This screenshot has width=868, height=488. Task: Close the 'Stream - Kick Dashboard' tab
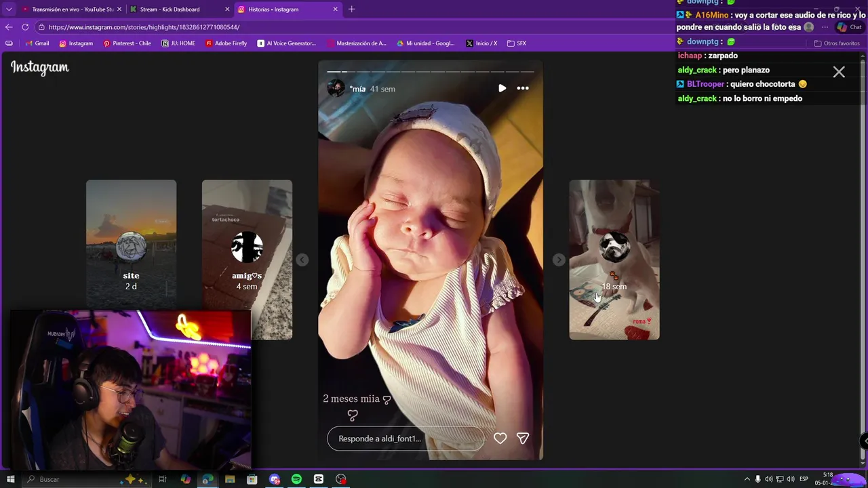click(x=226, y=9)
